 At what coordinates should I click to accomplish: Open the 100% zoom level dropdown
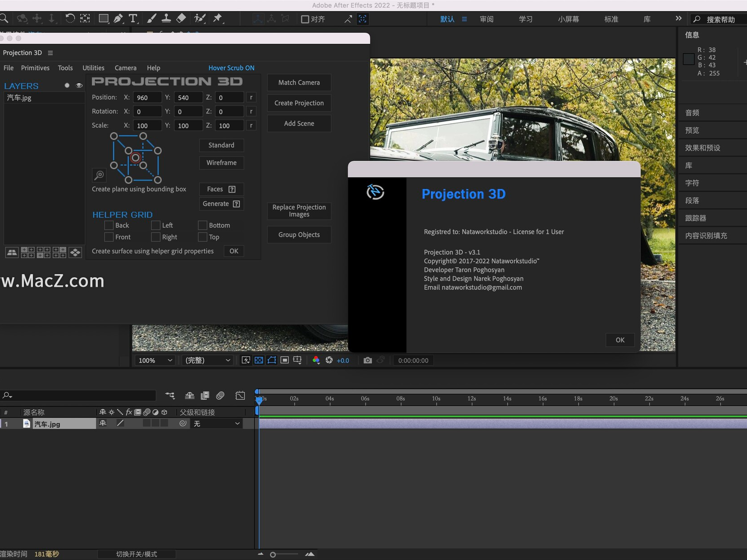[154, 360]
